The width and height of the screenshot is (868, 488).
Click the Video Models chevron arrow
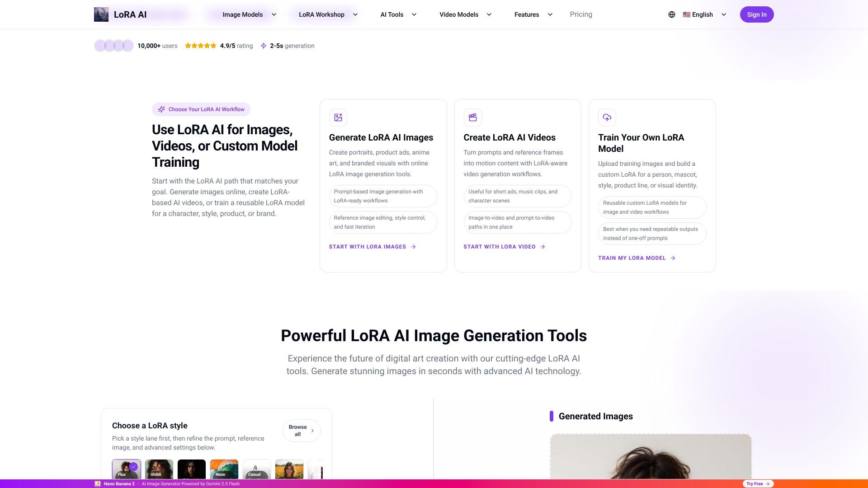489,14
